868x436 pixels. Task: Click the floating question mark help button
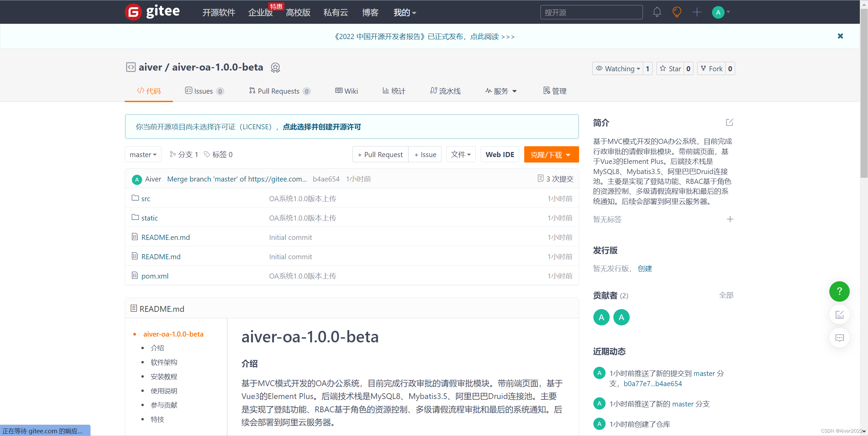pos(839,291)
